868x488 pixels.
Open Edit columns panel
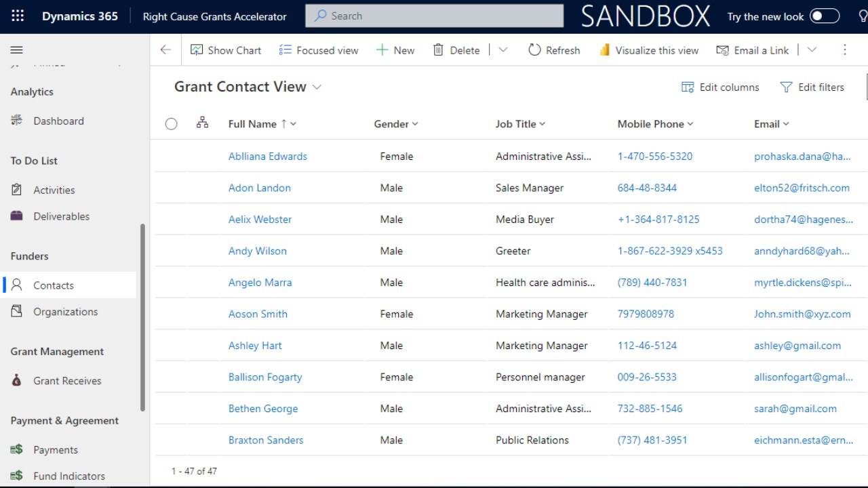click(x=720, y=87)
